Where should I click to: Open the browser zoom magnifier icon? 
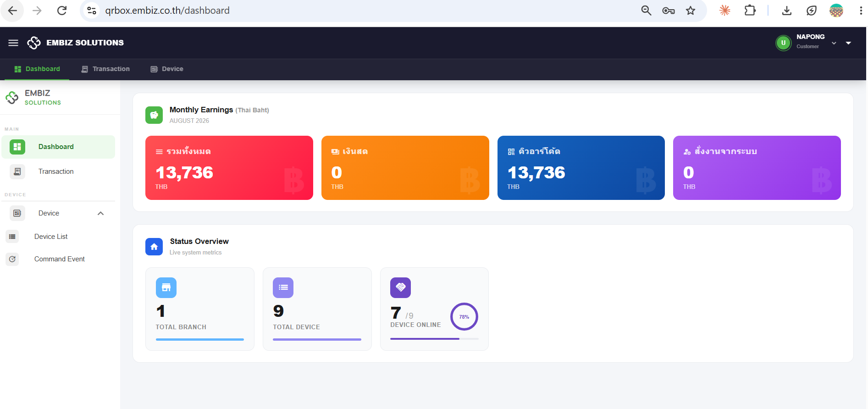point(646,11)
